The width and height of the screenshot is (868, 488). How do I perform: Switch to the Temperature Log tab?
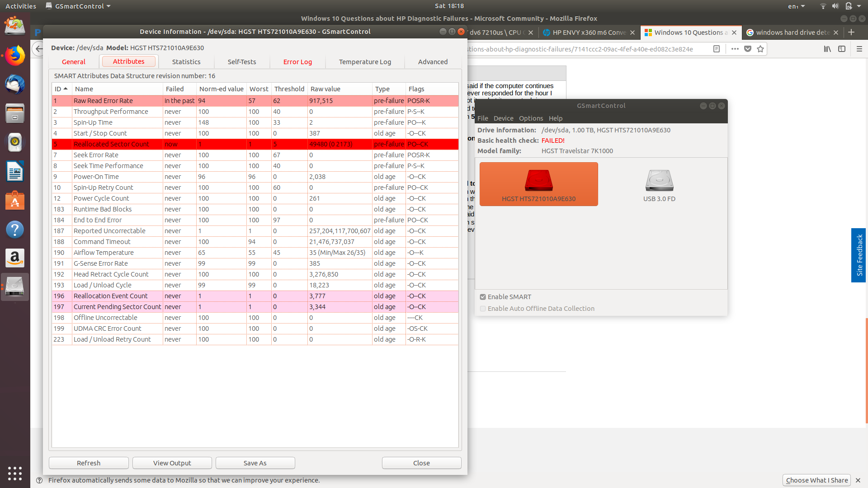click(x=365, y=62)
